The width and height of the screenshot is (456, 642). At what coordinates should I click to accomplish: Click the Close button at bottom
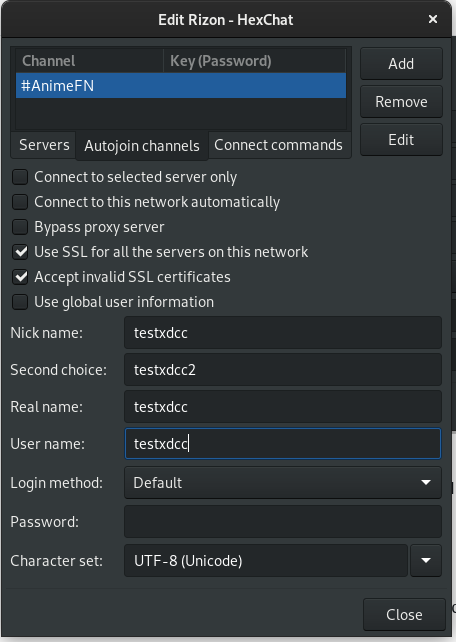[x=404, y=615]
